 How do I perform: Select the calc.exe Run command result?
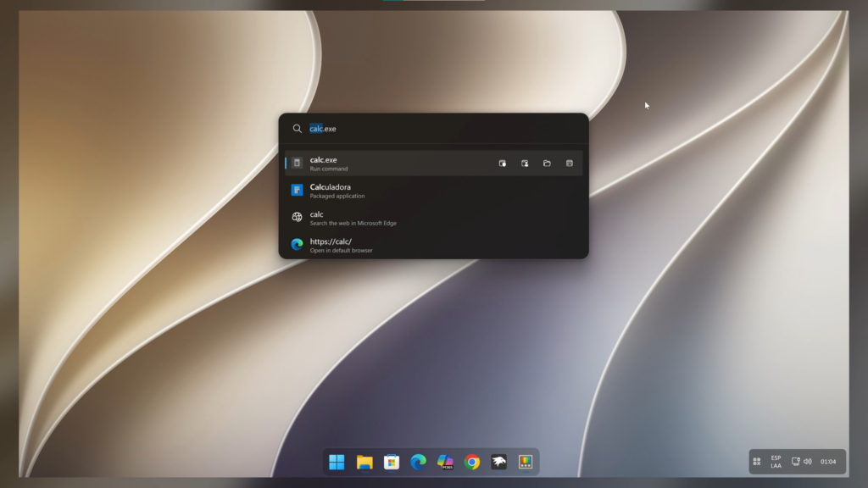click(x=433, y=164)
